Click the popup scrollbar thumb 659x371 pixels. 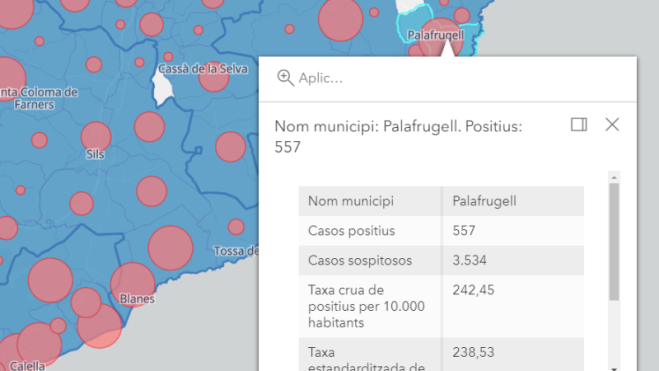pyautogui.click(x=614, y=242)
